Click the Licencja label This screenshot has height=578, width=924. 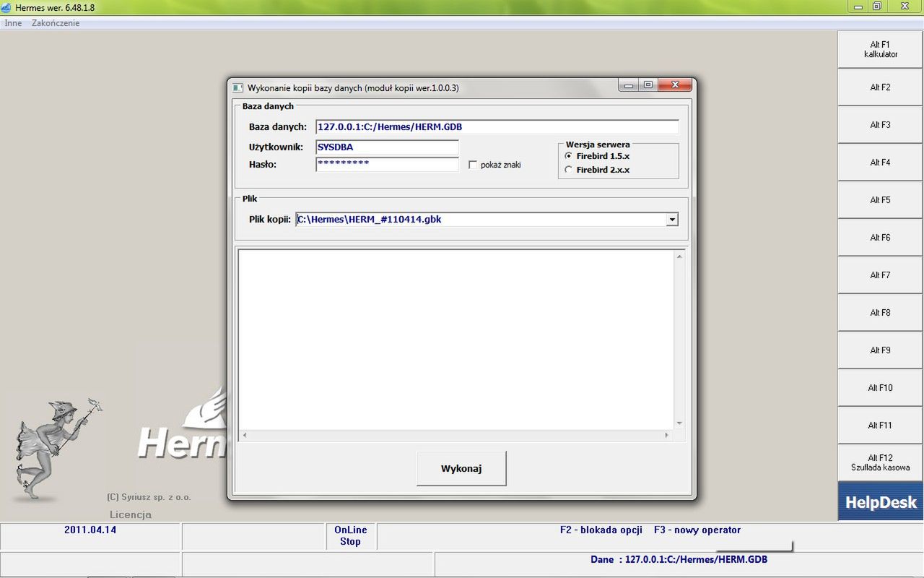131,514
